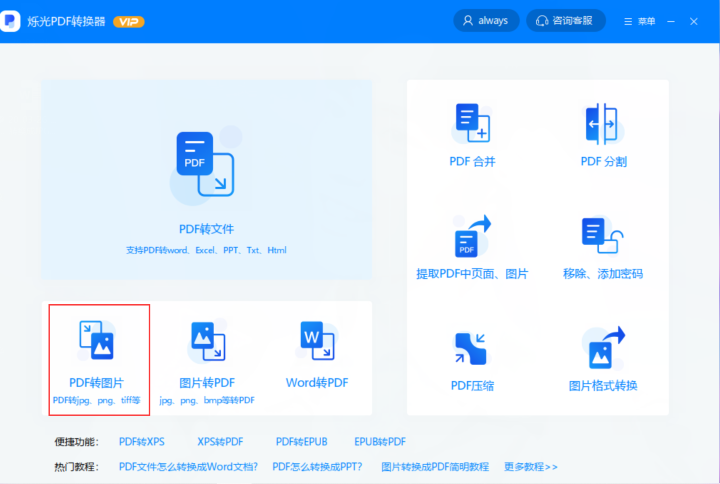Image resolution: width=720 pixels, height=484 pixels.
Task: Open the always user account button
Action: 486,21
